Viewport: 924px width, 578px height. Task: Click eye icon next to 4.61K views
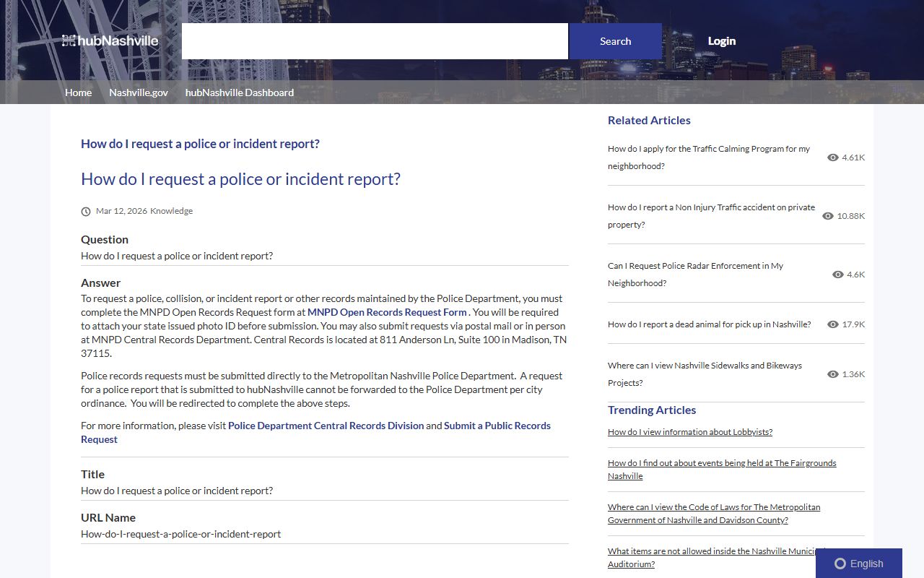click(x=833, y=158)
